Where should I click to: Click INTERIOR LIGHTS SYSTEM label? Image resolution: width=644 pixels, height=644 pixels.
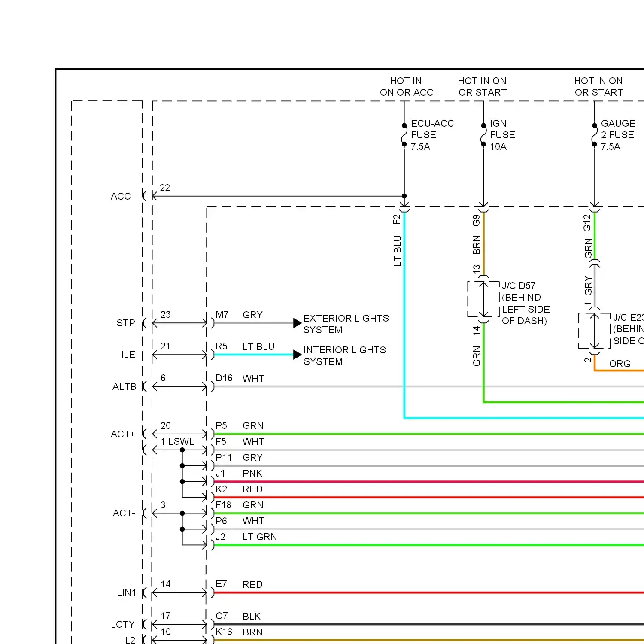(345, 355)
